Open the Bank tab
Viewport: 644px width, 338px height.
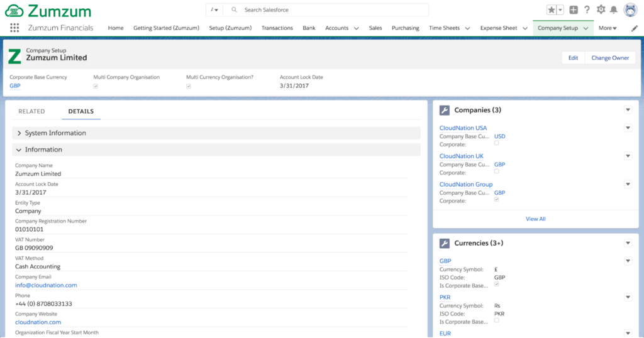point(309,28)
